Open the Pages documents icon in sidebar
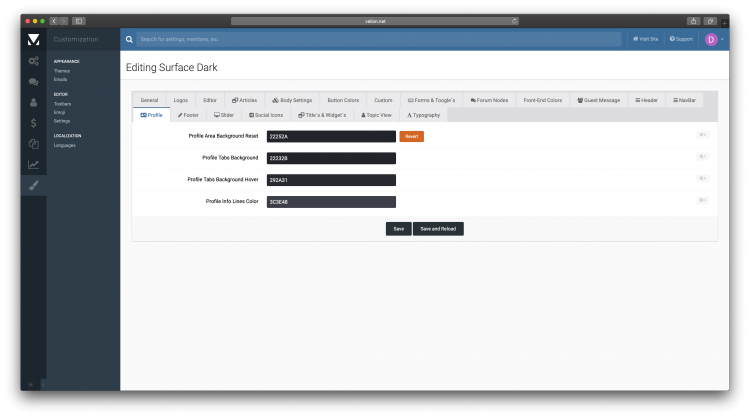This screenshot has width=750, height=418. point(33,144)
